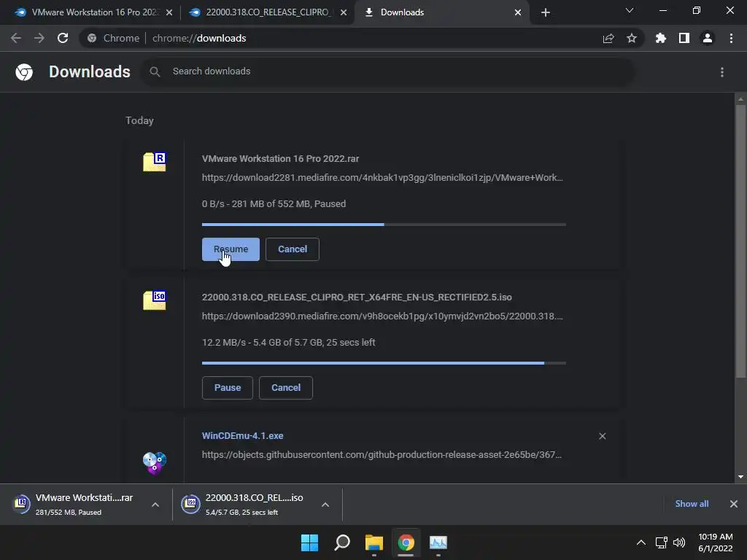Click the scrollbar up arrow
This screenshot has height=560, width=747.
[x=740, y=99]
